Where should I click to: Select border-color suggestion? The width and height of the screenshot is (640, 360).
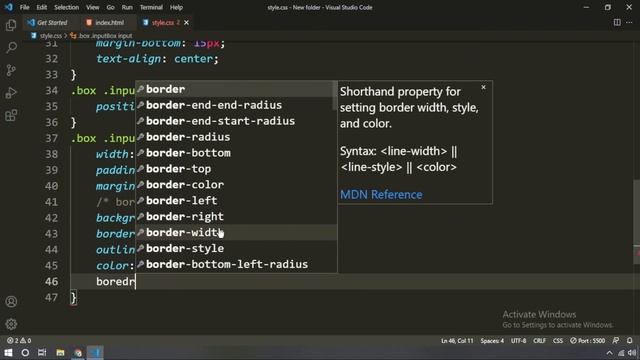tap(236, 184)
